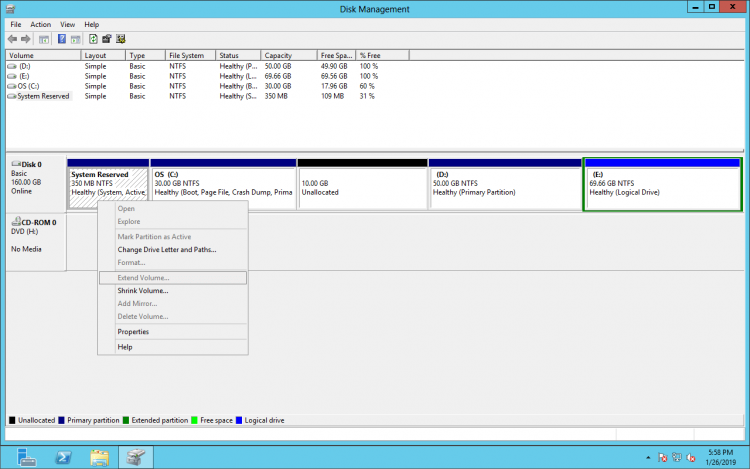This screenshot has width=750, height=469.
Task: Click Explore in the context menu
Action: click(129, 222)
